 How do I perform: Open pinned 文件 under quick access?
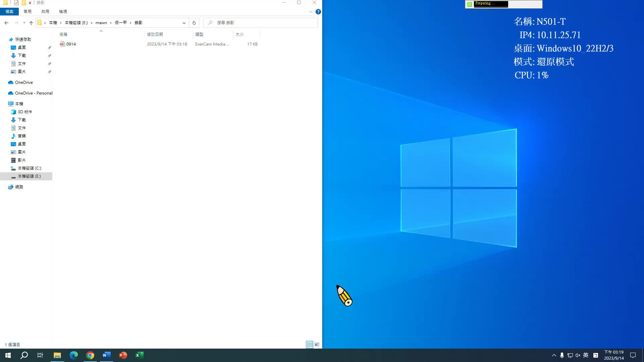pyautogui.click(x=21, y=64)
